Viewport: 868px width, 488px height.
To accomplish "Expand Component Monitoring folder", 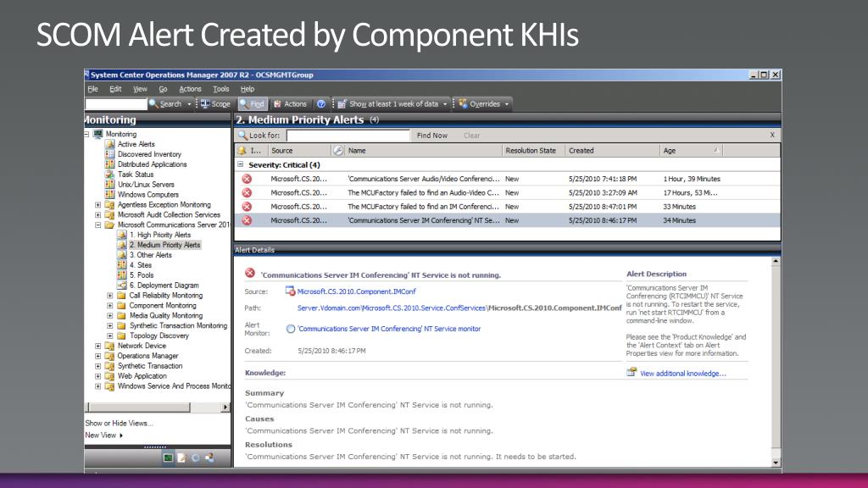I will 109,305.
